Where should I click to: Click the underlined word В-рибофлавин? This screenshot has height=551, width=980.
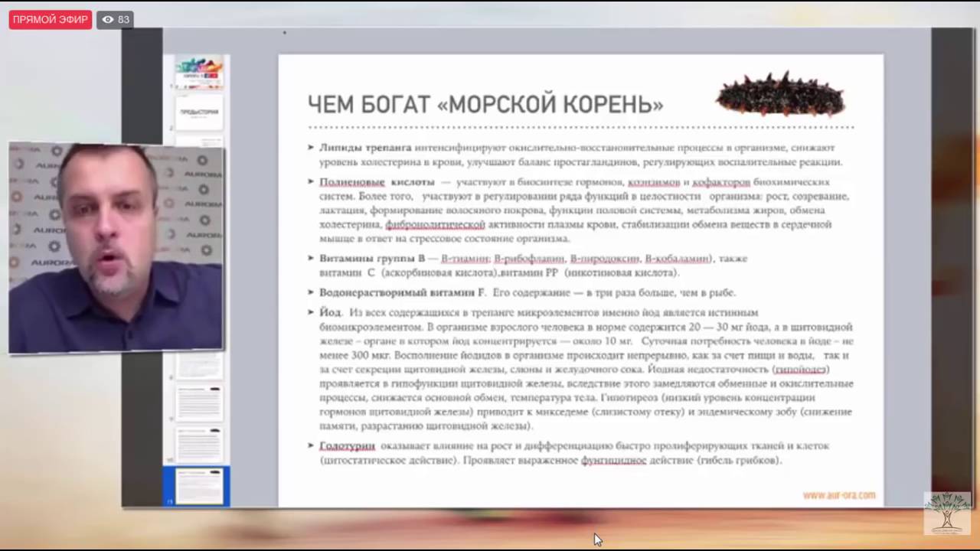[x=529, y=259]
